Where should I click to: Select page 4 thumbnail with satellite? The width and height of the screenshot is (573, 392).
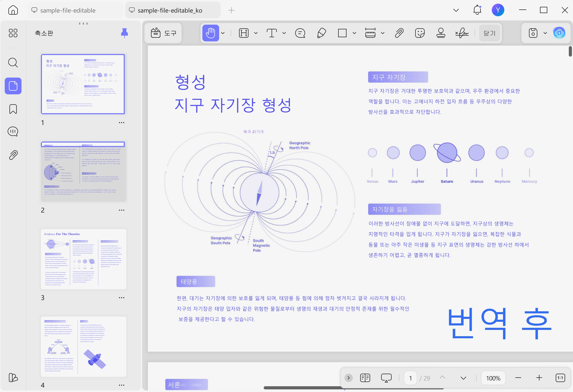tap(83, 347)
